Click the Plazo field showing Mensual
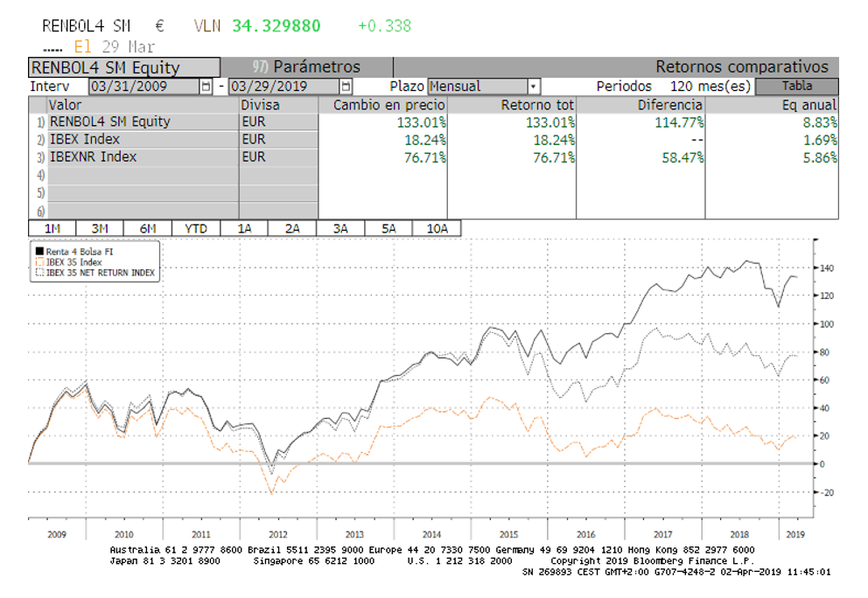 479,87
